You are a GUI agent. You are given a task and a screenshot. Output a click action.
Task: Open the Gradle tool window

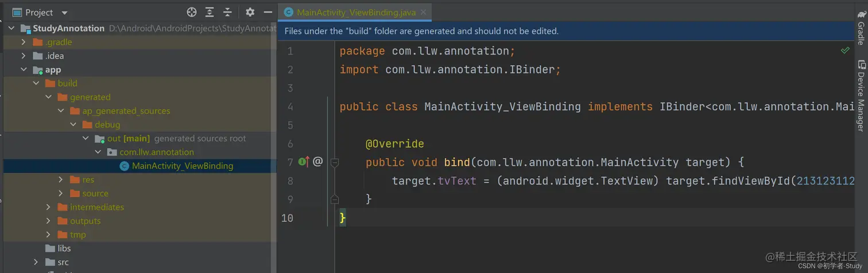(x=861, y=29)
